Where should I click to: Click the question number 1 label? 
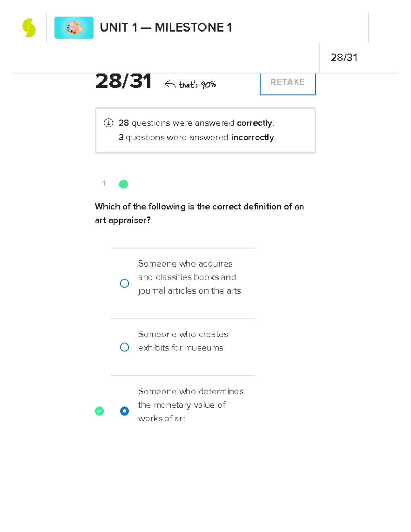pos(104,183)
